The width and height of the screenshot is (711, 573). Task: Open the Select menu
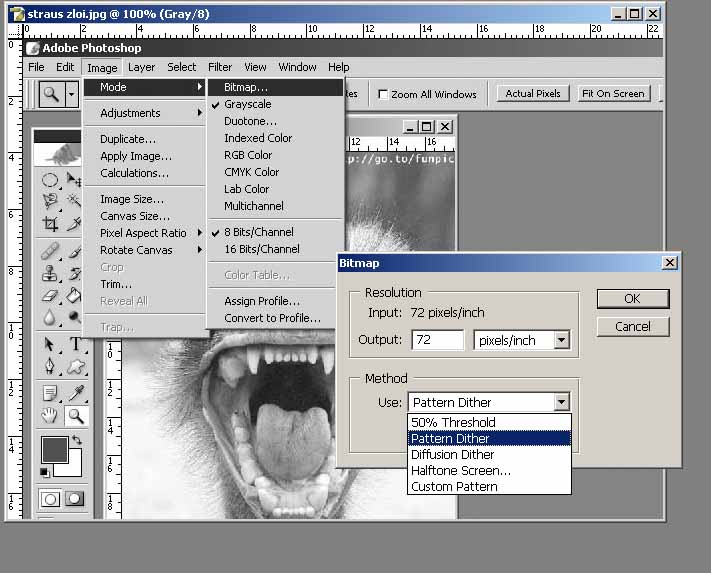(x=181, y=67)
